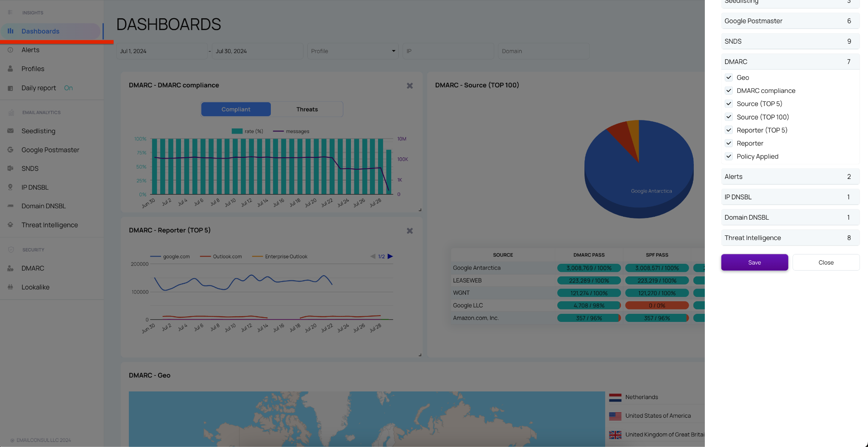Sort table by SOURCE column header

click(x=503, y=255)
